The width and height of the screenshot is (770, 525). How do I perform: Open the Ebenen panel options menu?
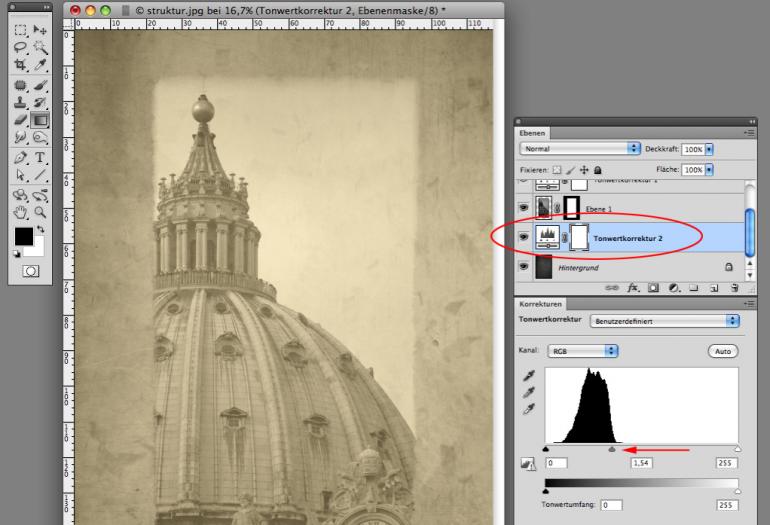(749, 133)
